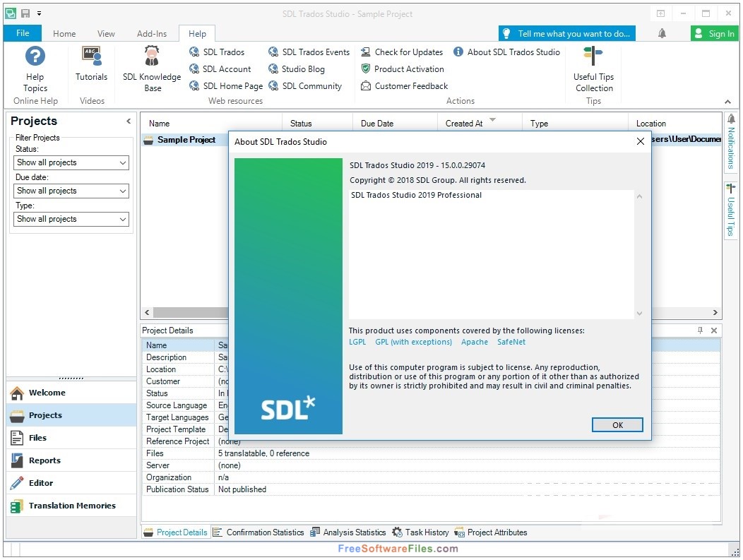The width and height of the screenshot is (743, 560).
Task: Open the Status filter dropdown
Action: tap(71, 162)
